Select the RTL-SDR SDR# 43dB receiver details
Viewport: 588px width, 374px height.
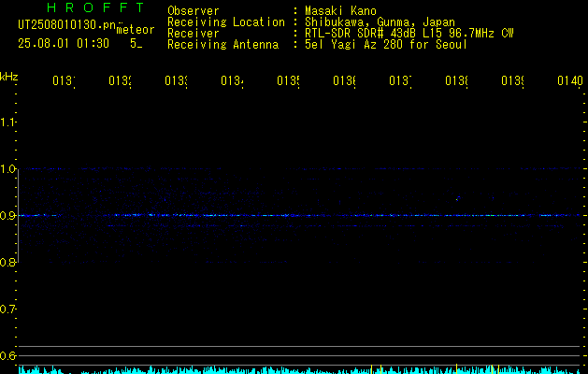pyautogui.click(x=409, y=34)
